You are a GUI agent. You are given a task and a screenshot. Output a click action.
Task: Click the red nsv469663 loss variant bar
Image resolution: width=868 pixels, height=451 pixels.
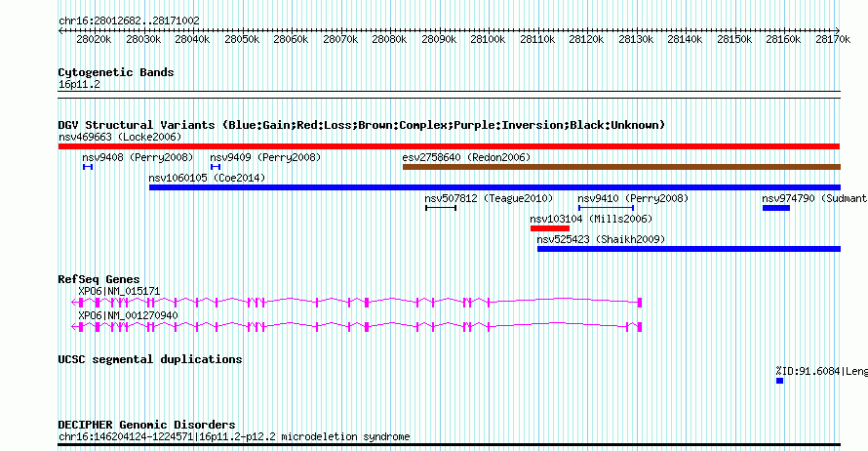point(449,146)
